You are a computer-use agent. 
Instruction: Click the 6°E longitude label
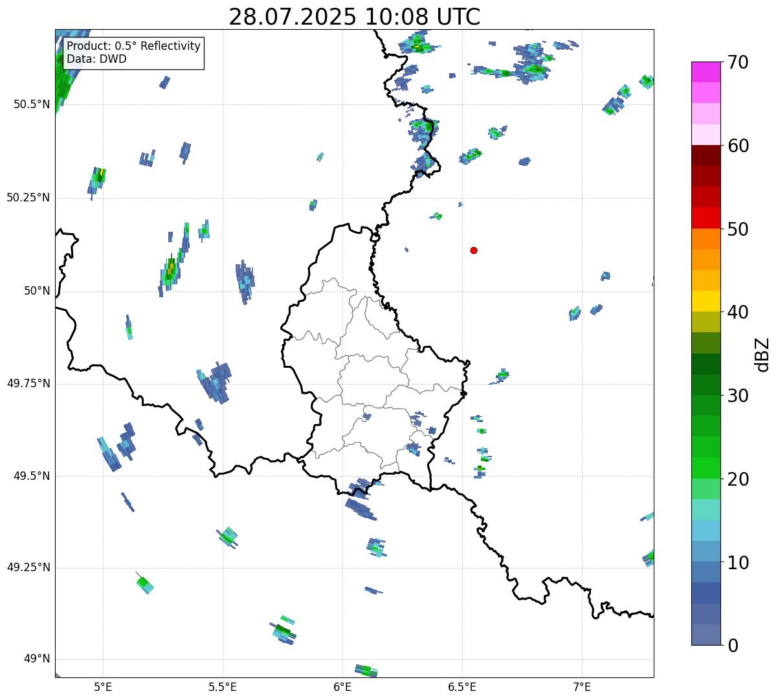click(342, 686)
